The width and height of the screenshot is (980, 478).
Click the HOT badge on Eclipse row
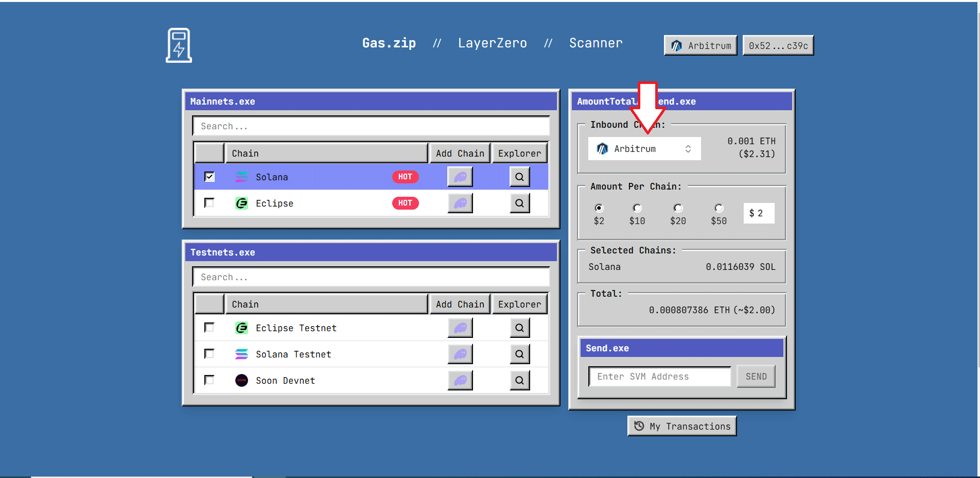click(405, 203)
